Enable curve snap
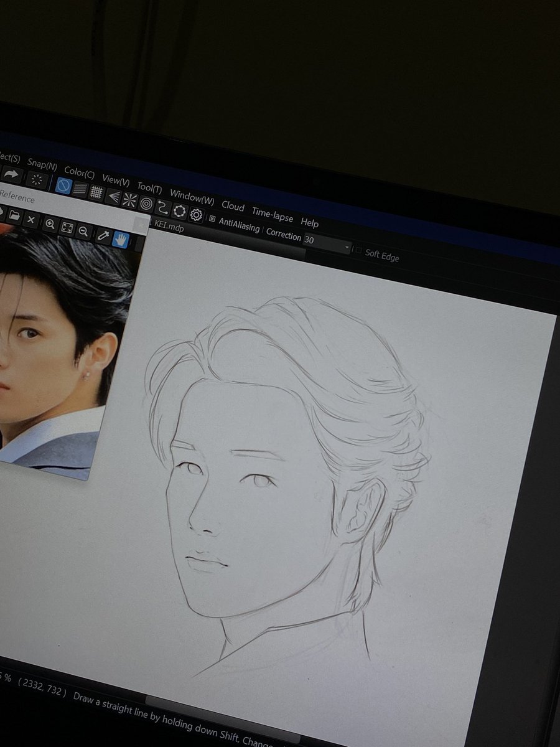The image size is (560, 747). tap(162, 207)
